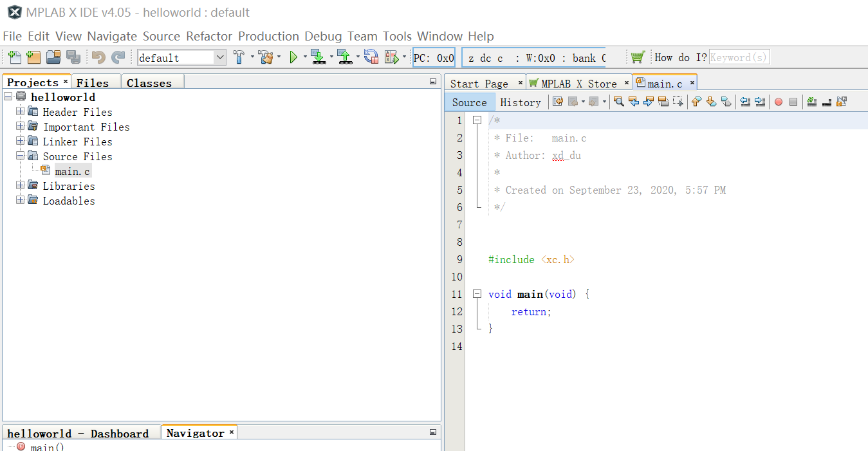Click the Hold in Reset icon
868x451 pixels.
point(371,57)
